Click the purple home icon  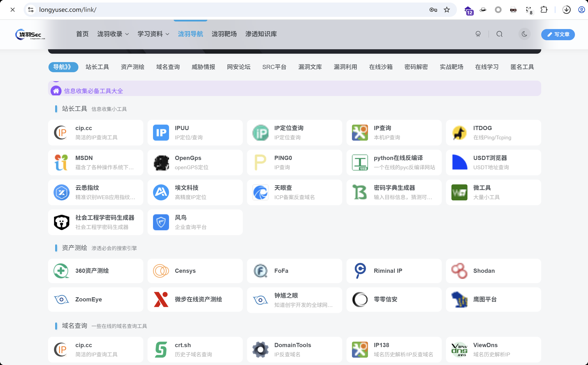coord(56,91)
